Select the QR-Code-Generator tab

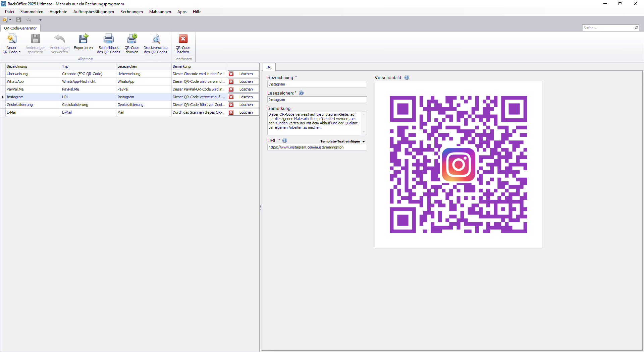pos(20,28)
